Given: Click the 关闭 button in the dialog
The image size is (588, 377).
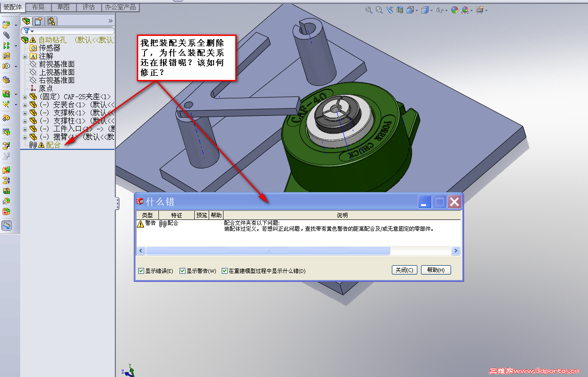Looking at the screenshot, I should [x=404, y=270].
